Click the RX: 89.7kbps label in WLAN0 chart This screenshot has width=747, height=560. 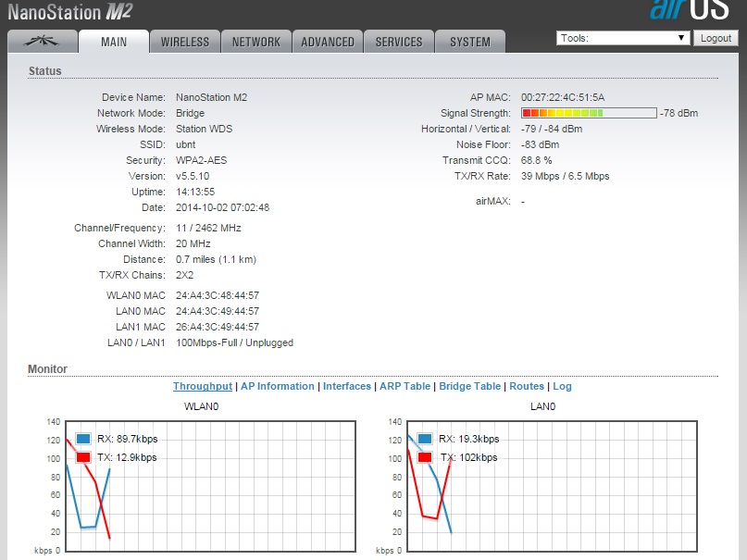click(127, 439)
